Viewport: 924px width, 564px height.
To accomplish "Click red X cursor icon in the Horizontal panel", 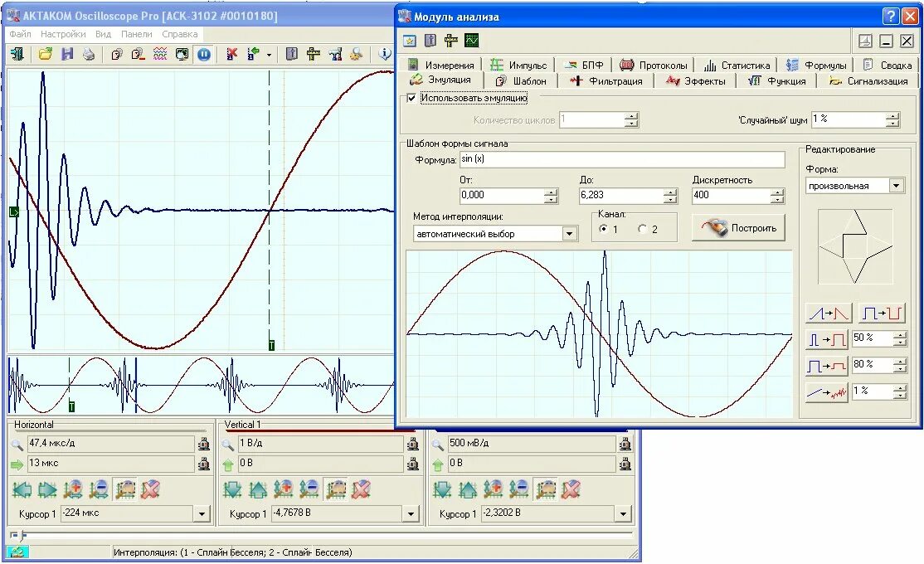I will [150, 489].
